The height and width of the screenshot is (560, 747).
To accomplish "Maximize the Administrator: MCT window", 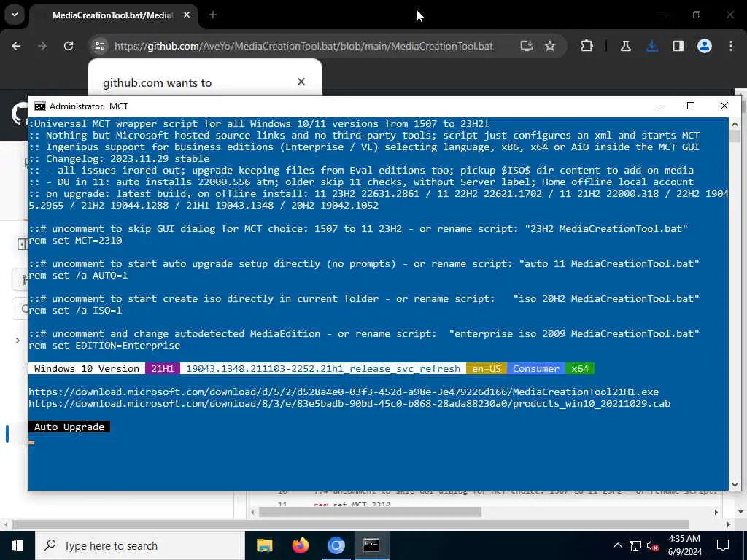I will 691,106.
